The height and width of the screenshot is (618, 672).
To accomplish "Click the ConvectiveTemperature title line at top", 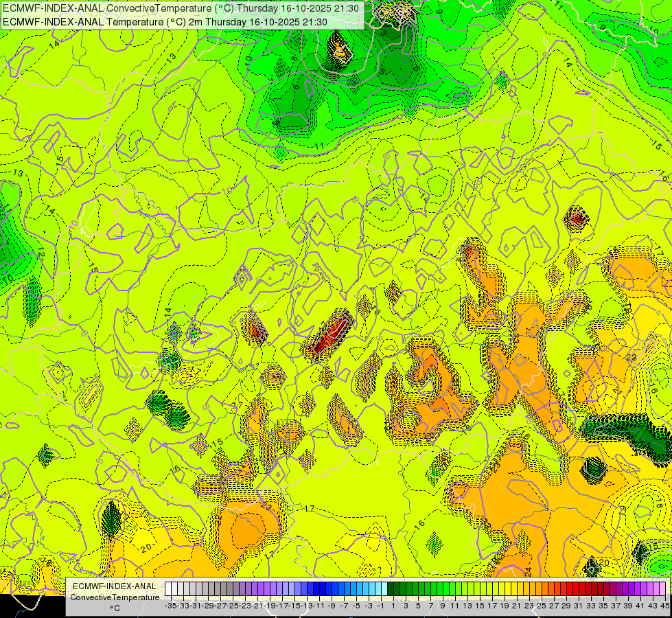I will (181, 8).
